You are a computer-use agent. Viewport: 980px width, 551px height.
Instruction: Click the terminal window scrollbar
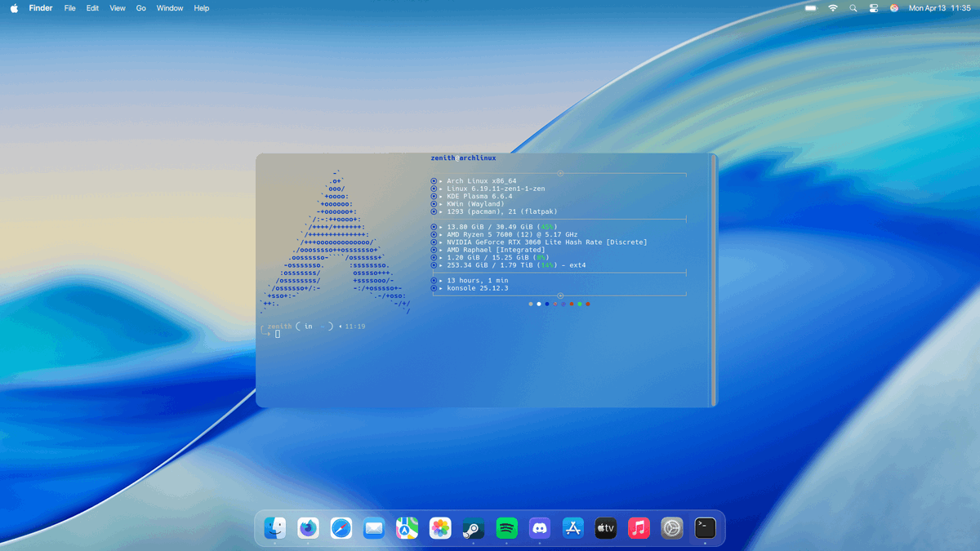(714, 280)
